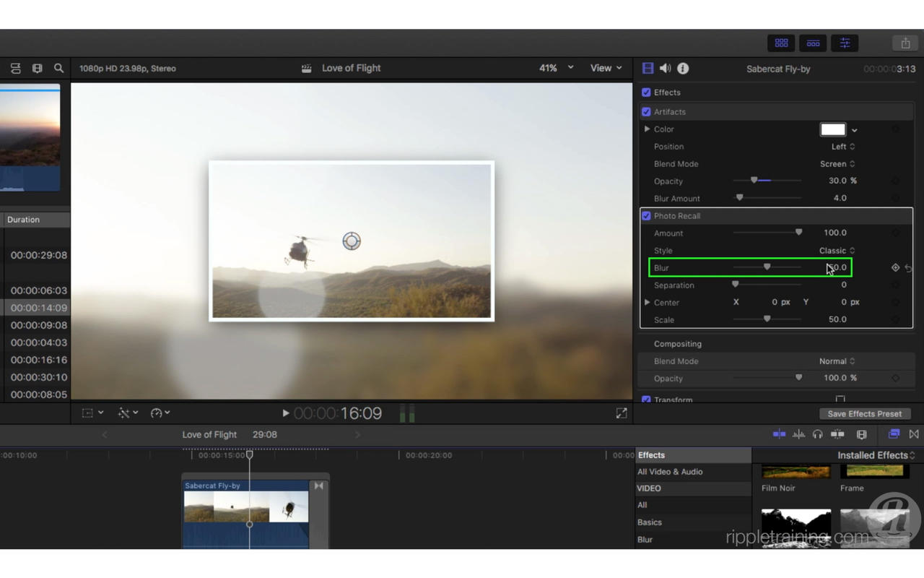The image size is (924, 578).
Task: Click transition icon on Sabercat Fly-by clip
Action: (x=318, y=486)
